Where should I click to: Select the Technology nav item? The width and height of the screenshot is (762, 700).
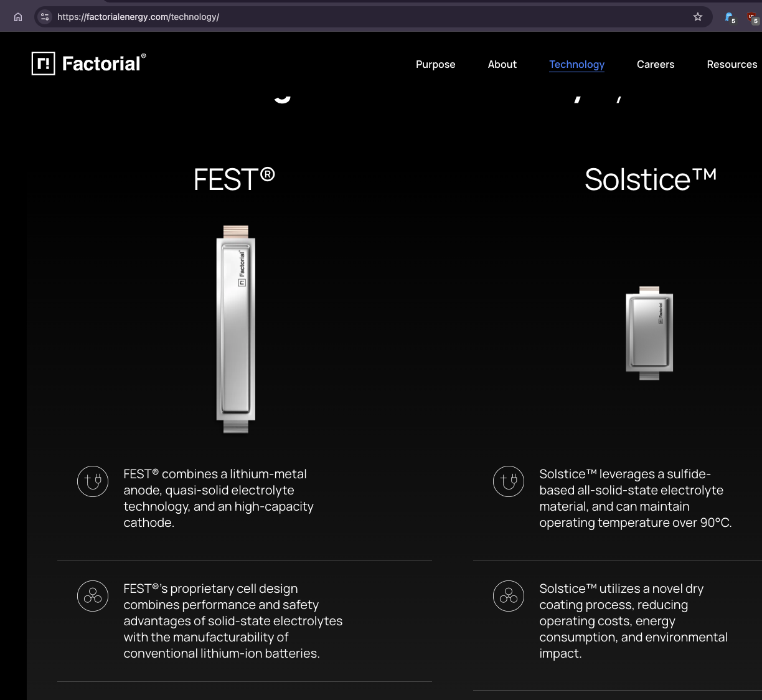pyautogui.click(x=576, y=64)
